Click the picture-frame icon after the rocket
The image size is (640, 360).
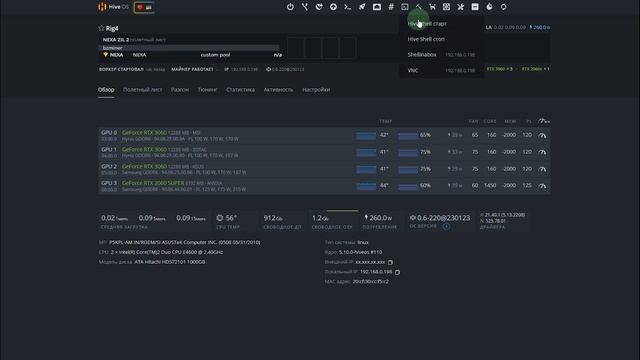pos(377,7)
